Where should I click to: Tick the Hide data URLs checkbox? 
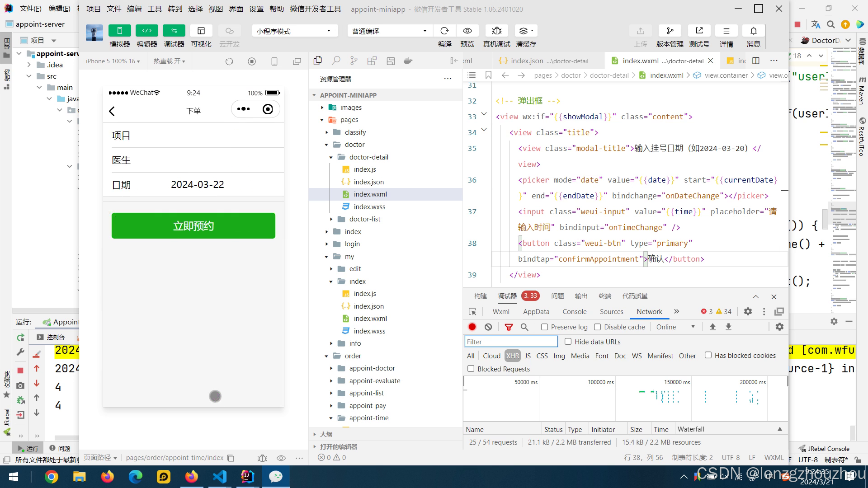coord(568,342)
